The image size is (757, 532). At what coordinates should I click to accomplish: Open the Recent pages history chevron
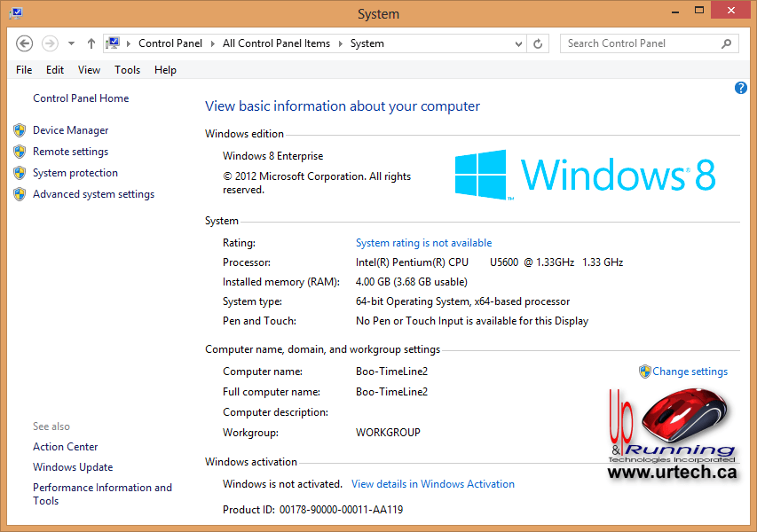70,43
